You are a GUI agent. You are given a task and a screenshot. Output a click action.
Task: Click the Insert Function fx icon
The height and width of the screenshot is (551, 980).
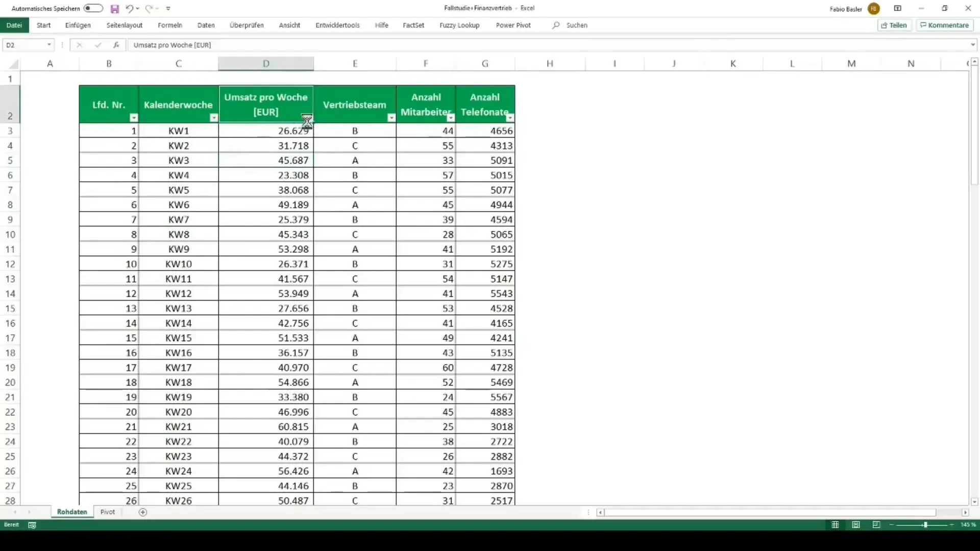tap(116, 45)
